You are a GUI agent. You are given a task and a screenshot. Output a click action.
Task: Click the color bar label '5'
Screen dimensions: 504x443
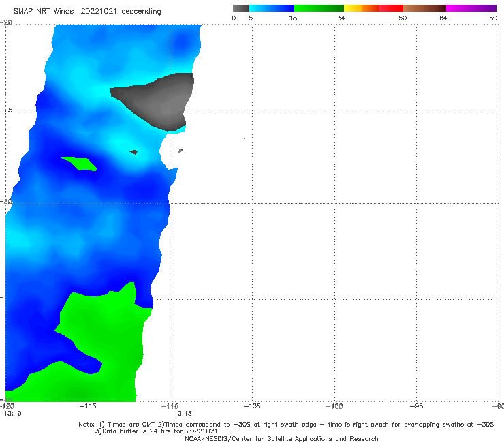(x=251, y=18)
